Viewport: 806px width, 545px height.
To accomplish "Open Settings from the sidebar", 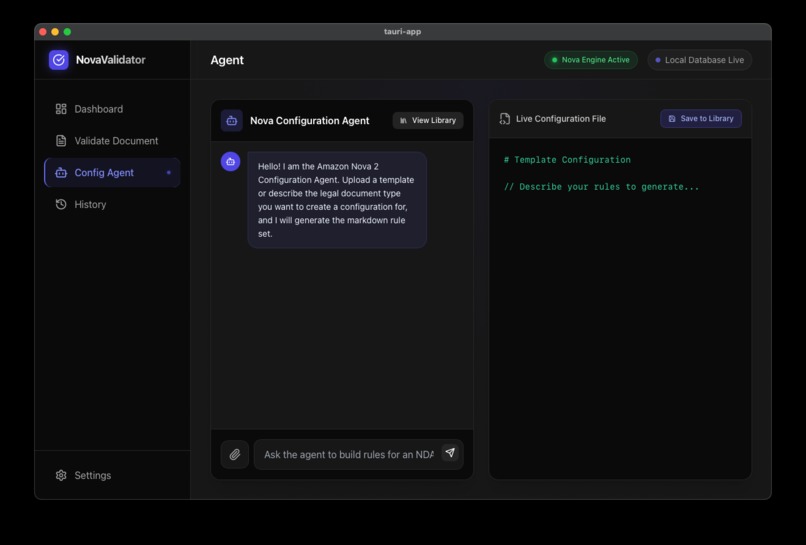I will tap(112, 475).
